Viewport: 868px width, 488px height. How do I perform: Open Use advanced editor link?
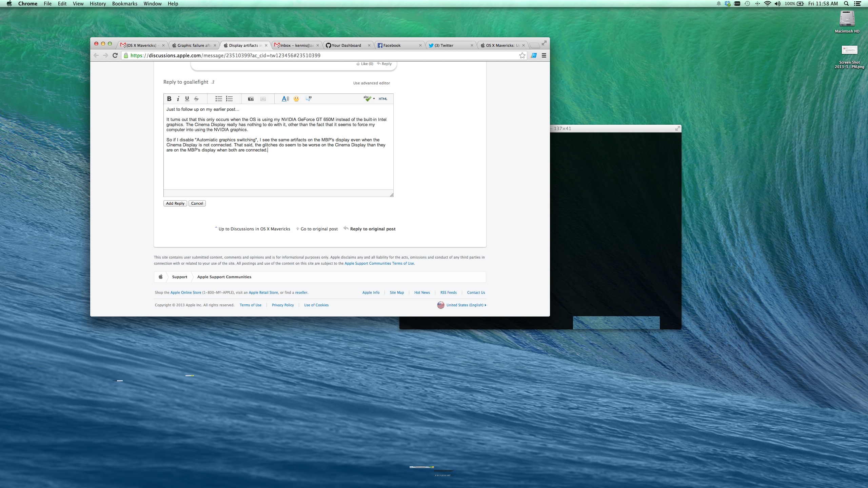tap(371, 83)
